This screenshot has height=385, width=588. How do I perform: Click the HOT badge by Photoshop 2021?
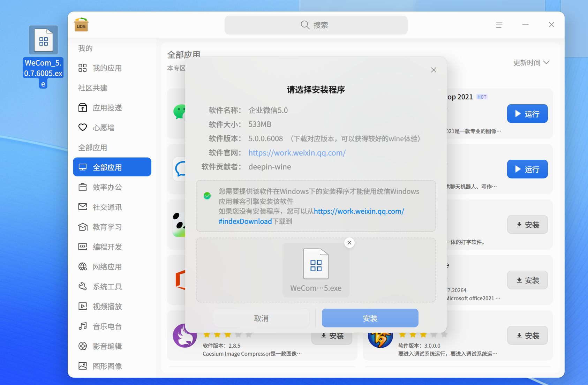[x=482, y=97]
